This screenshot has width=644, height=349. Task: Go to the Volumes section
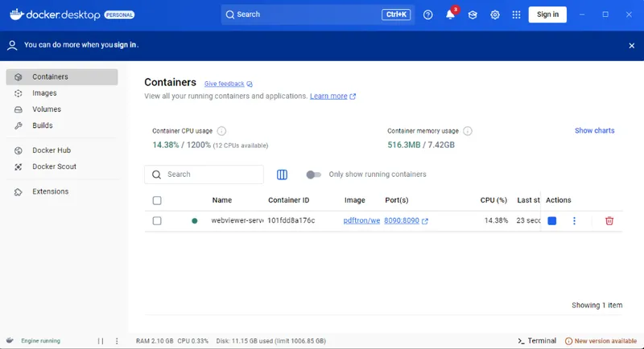coord(62,109)
